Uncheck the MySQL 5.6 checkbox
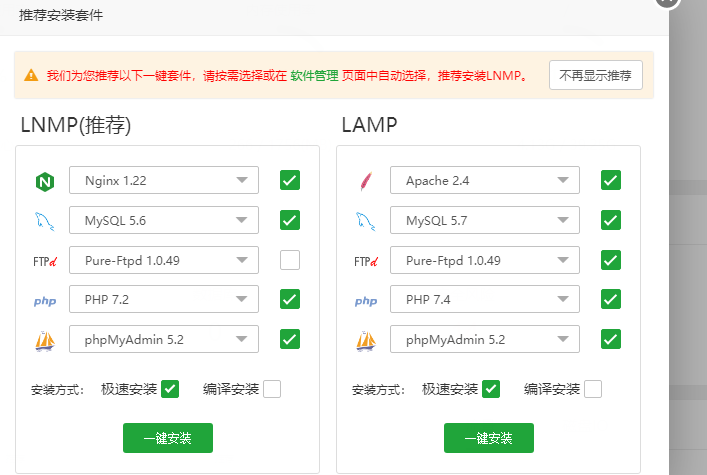Image resolution: width=707 pixels, height=475 pixels. point(290,220)
